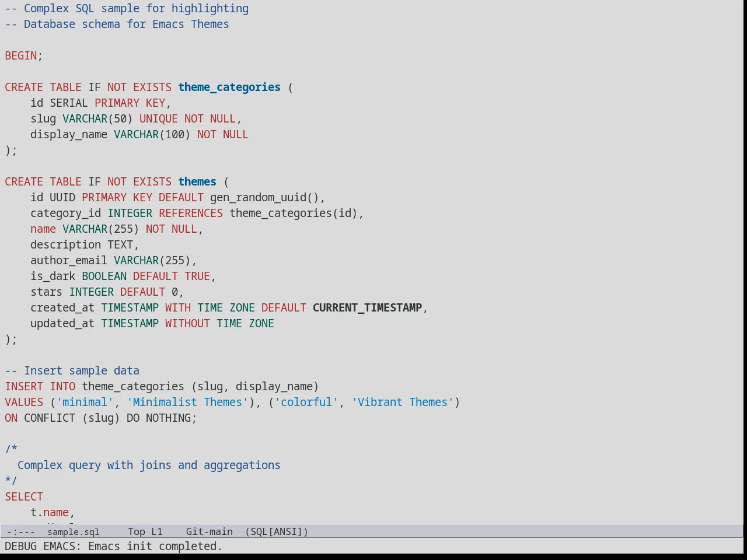Click the author_email column name
The height and width of the screenshot is (560, 747).
pos(69,261)
